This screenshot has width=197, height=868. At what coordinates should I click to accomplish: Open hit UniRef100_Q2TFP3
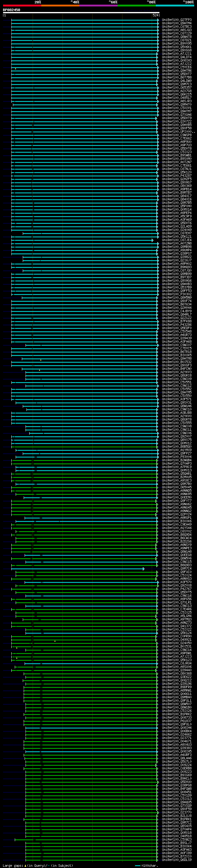(177, 20)
